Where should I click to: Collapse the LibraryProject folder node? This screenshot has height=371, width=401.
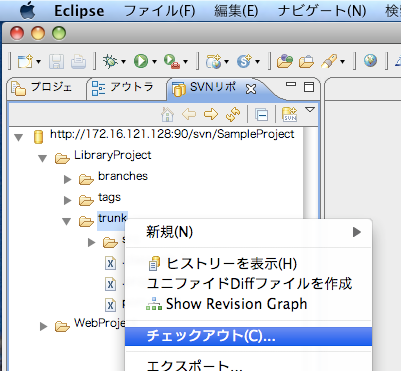(43, 158)
